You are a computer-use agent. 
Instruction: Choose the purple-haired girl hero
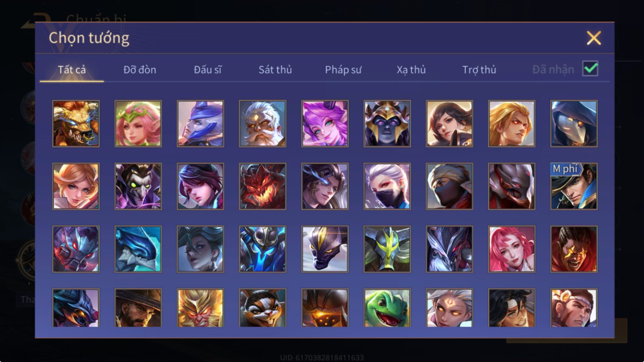pos(325,124)
